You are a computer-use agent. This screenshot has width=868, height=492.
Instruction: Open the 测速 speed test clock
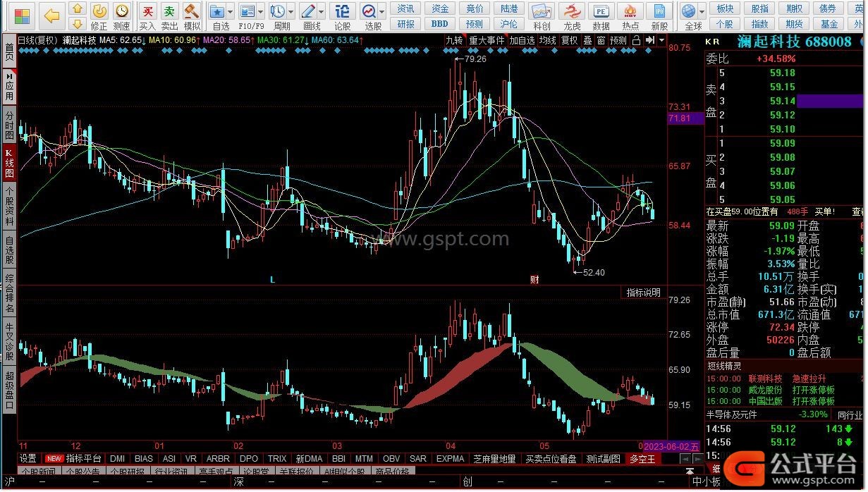pos(122,17)
